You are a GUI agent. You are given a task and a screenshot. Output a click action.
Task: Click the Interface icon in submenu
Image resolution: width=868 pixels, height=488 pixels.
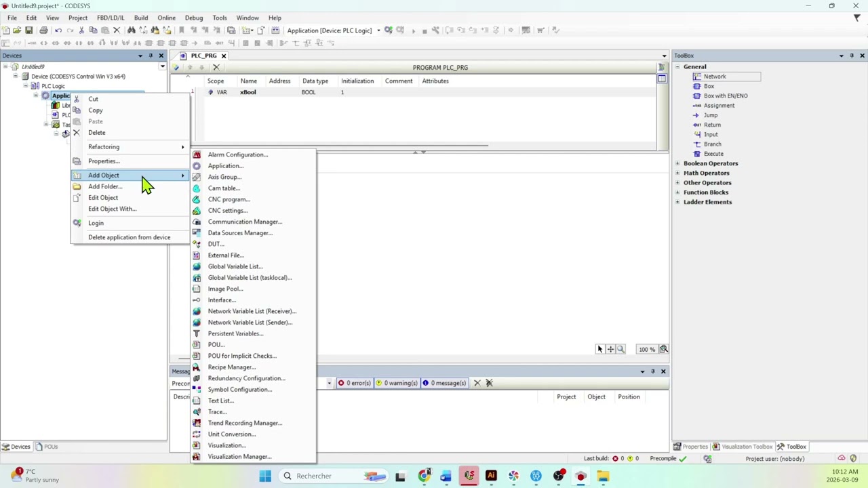[197, 300]
